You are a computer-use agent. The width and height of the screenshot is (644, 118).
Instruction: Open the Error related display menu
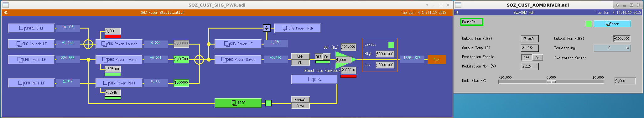click(x=612, y=24)
